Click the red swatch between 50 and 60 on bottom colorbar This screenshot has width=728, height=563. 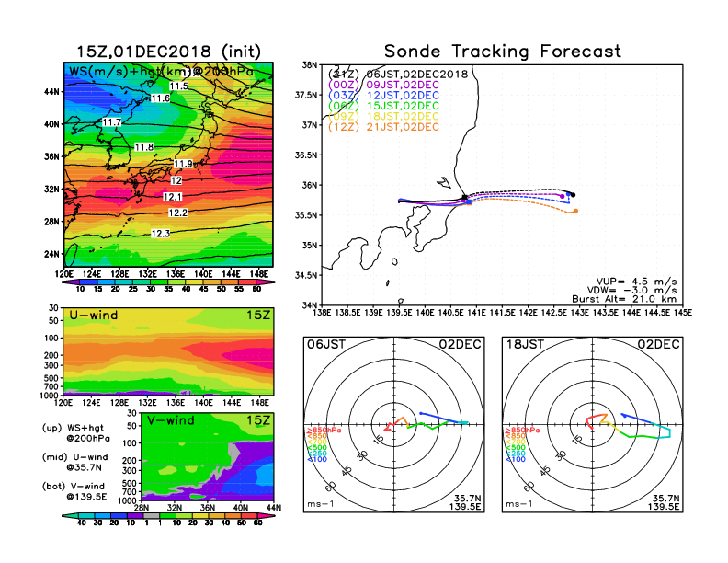click(x=249, y=515)
